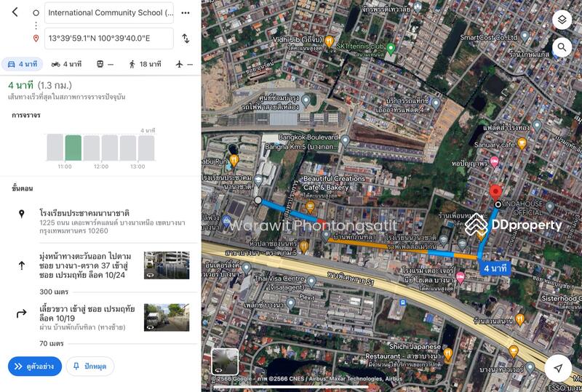Open the three-dot more options menu
The image size is (582, 392).
coord(186,13)
